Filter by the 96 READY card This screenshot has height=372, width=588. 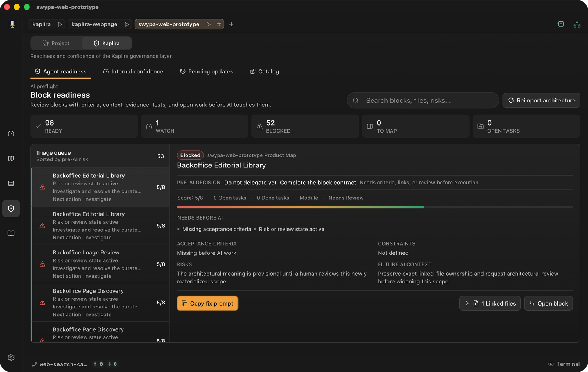(x=84, y=126)
